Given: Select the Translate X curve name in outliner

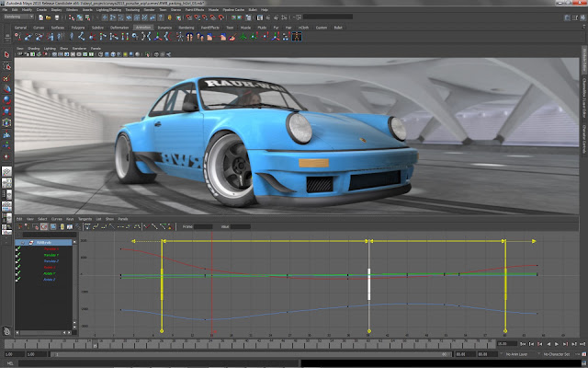Looking at the screenshot, I should (x=51, y=249).
